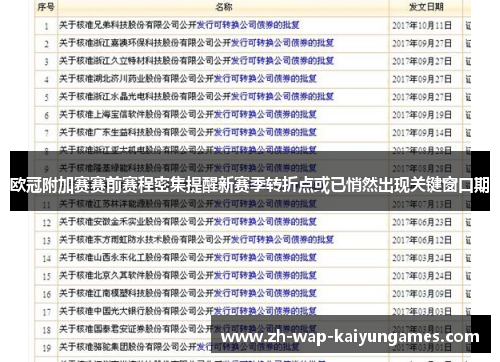Select the date 2017年10月11日
The width and height of the screenshot is (500, 362).
pyautogui.click(x=422, y=26)
